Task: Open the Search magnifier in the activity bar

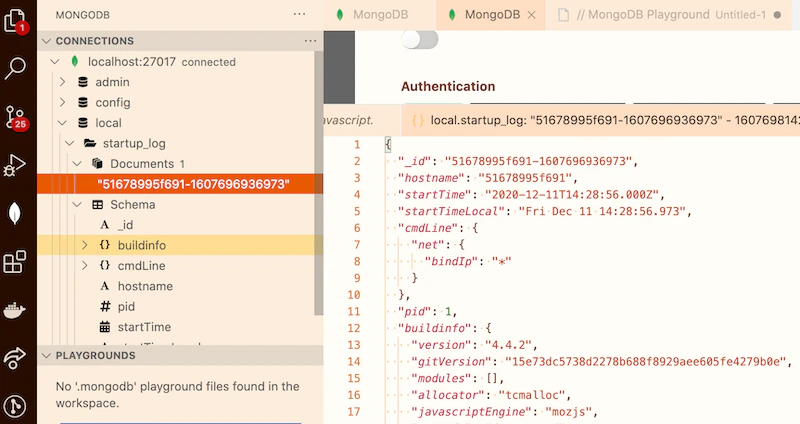Action: [15, 67]
